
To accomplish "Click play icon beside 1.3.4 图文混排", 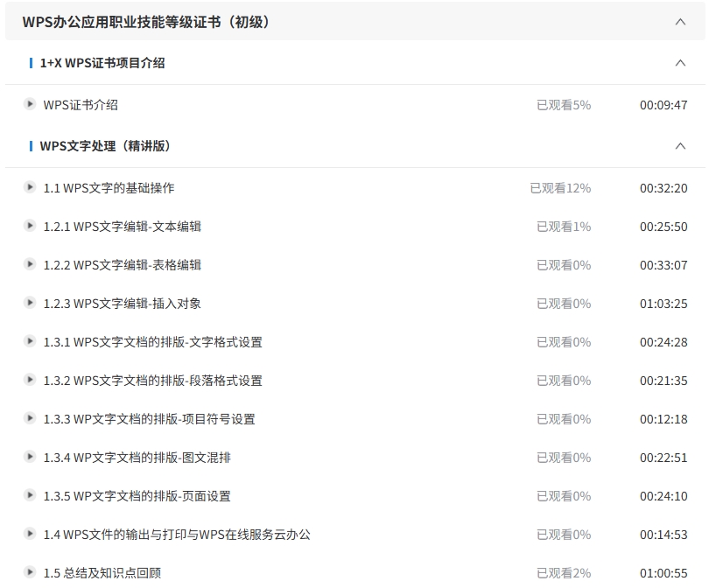I will point(30,457).
